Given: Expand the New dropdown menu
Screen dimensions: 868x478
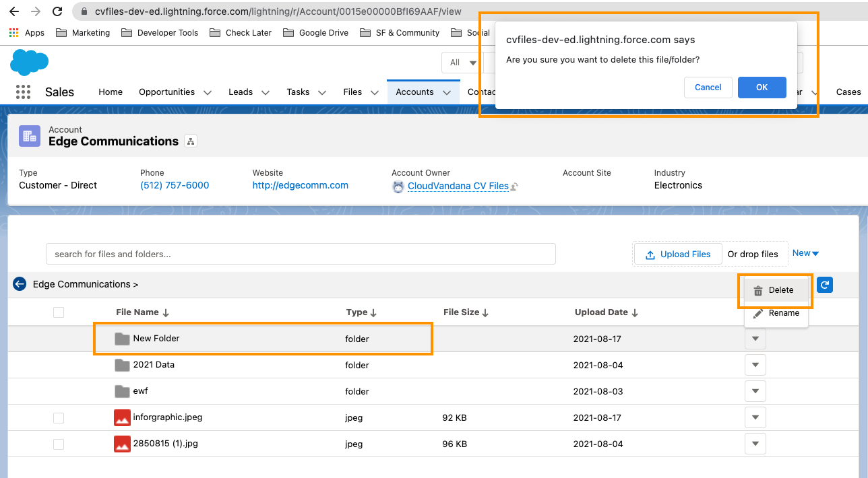Looking at the screenshot, I should pos(805,253).
